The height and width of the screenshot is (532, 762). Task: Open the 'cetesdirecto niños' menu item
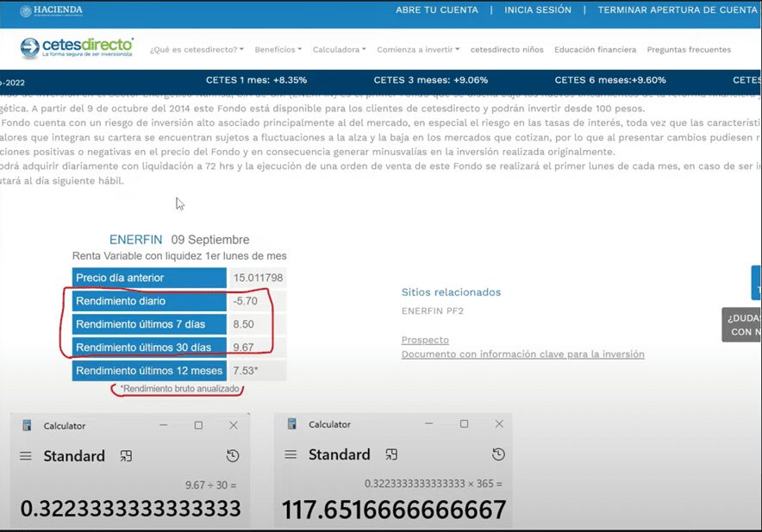(507, 50)
